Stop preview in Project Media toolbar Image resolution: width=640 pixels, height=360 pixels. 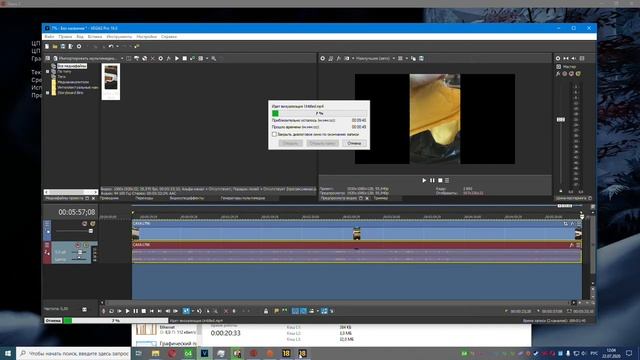tap(184, 58)
